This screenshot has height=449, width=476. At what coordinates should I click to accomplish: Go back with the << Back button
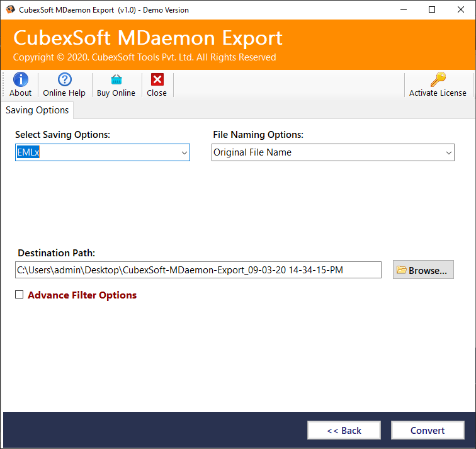pyautogui.click(x=344, y=430)
